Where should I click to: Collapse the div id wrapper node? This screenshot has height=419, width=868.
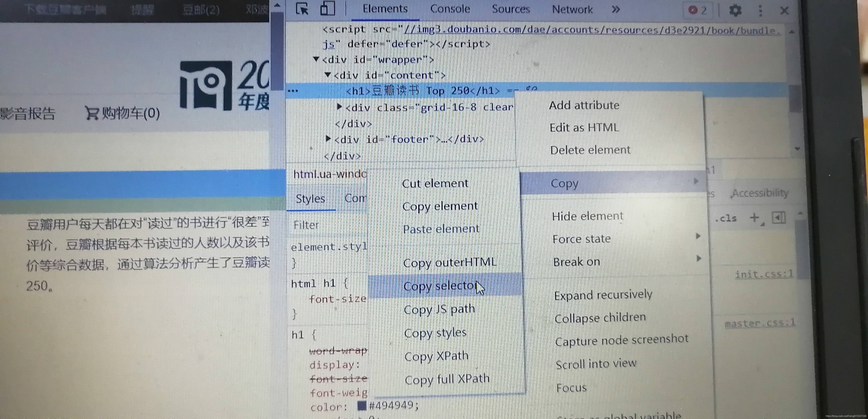tap(316, 59)
